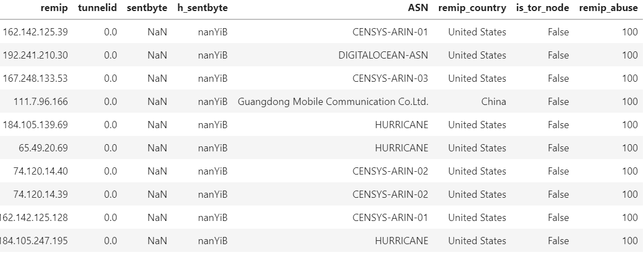Select the remip_country column header
Image resolution: width=644 pixels, height=253 pixels.
coord(472,9)
